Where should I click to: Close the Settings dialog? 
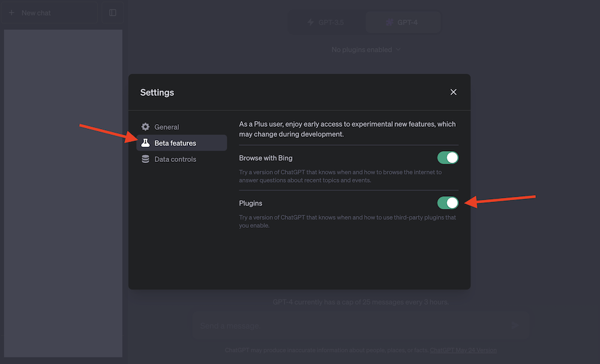coord(453,92)
